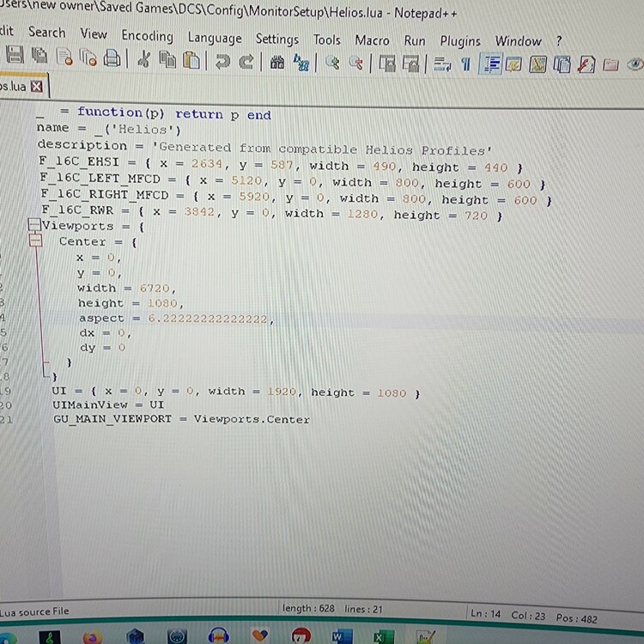Toggle the file Monitoring eye icon
Viewport: 644px width, 644px height.
click(x=635, y=64)
